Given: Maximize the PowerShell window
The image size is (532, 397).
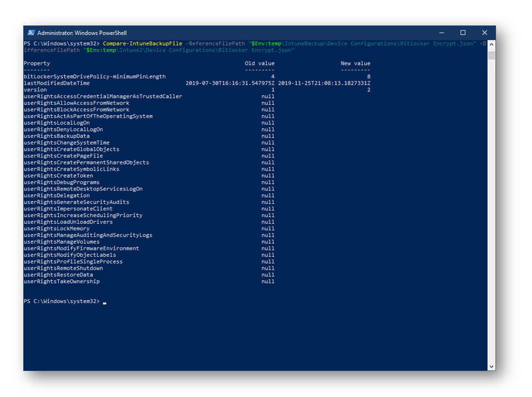Looking at the screenshot, I should coord(463,33).
